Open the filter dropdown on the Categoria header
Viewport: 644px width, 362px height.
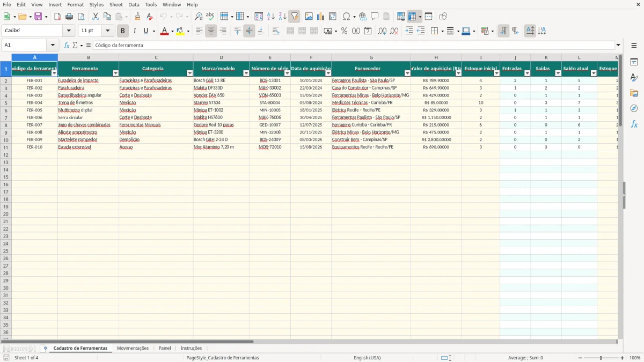[x=189, y=73]
